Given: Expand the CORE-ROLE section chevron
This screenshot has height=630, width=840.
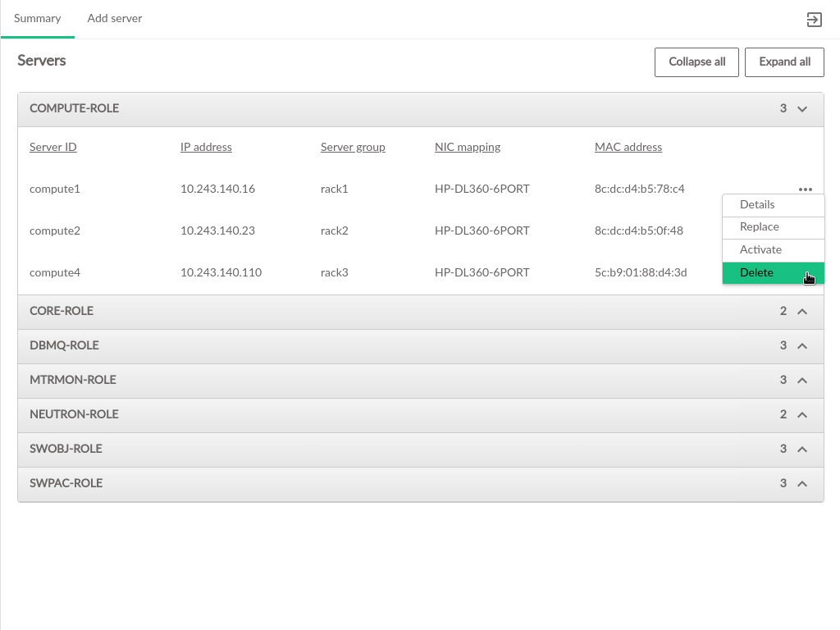Looking at the screenshot, I should (802, 312).
